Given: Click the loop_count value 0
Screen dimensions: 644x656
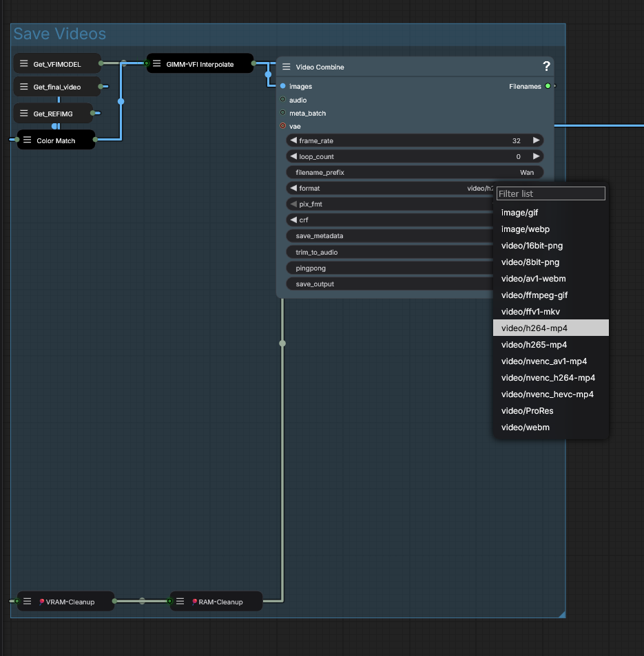Looking at the screenshot, I should coord(519,156).
